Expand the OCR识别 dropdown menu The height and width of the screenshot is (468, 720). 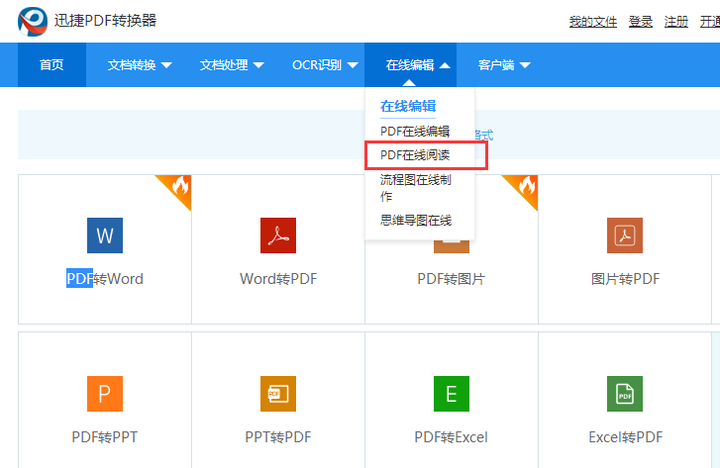(x=325, y=65)
